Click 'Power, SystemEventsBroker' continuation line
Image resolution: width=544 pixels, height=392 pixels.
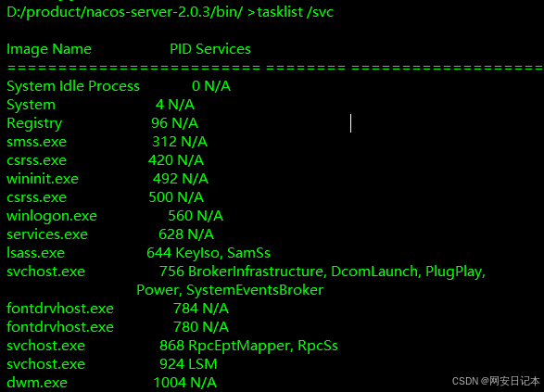click(230, 290)
